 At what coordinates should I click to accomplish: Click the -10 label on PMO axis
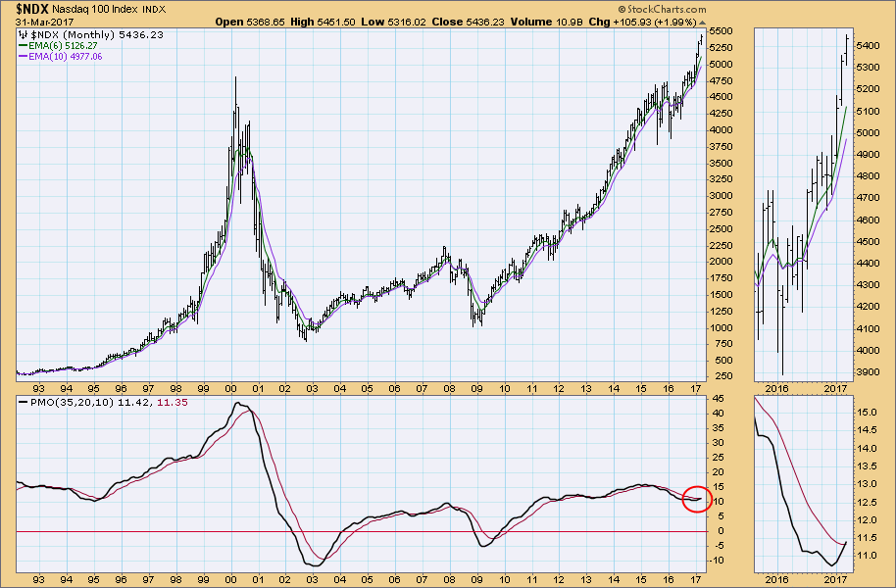click(x=719, y=561)
